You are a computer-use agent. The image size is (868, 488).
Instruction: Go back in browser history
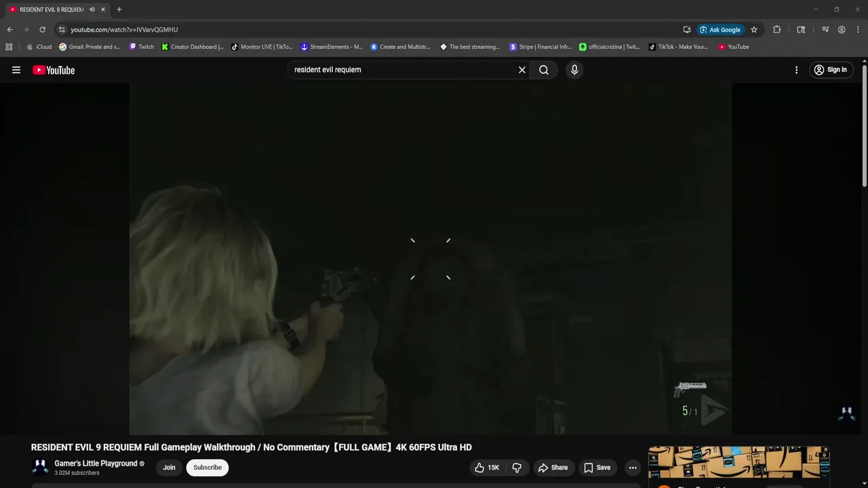click(9, 30)
